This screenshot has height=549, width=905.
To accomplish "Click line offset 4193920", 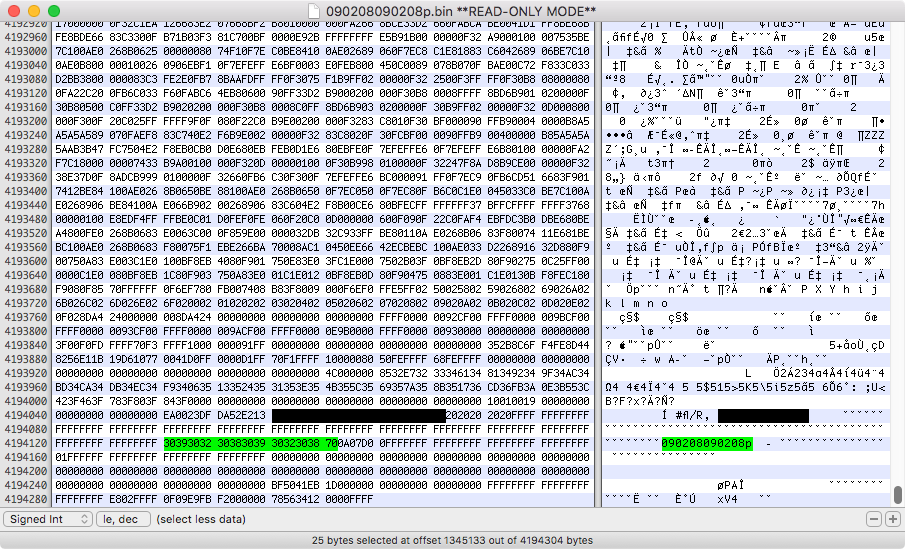I will 26,373.
